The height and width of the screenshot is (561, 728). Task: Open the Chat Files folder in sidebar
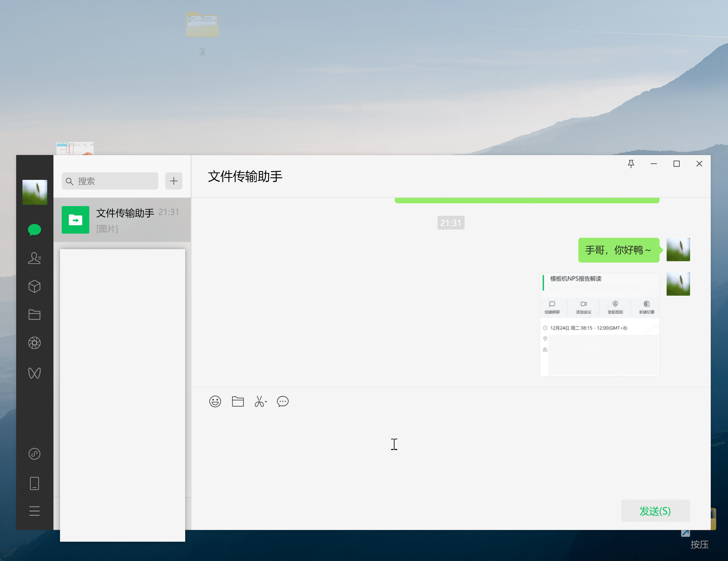[34, 315]
